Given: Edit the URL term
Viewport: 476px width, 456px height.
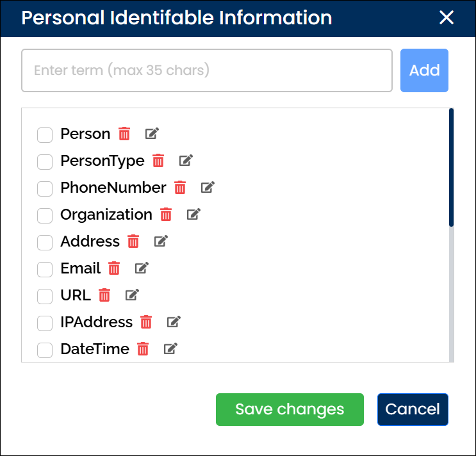Looking at the screenshot, I should pyautogui.click(x=131, y=295).
